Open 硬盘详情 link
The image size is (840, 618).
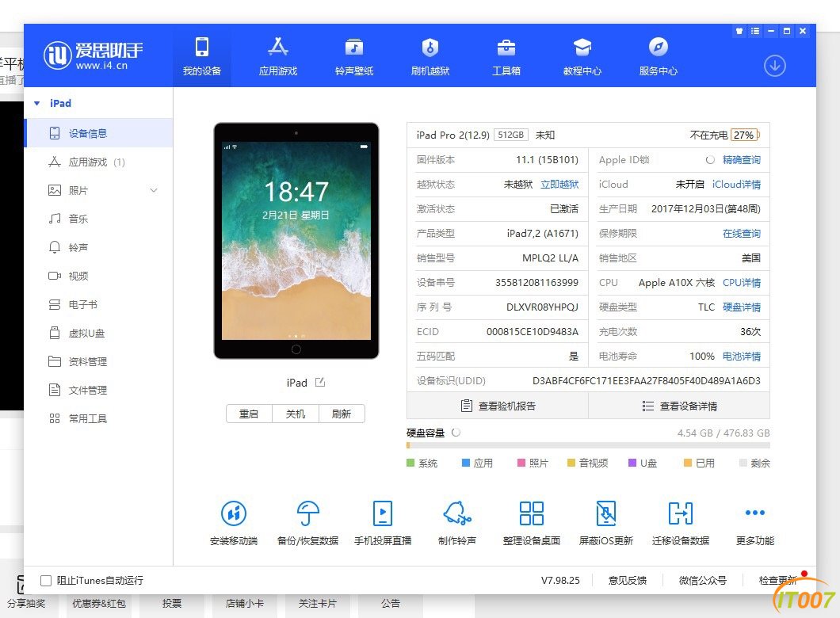pyautogui.click(x=742, y=307)
